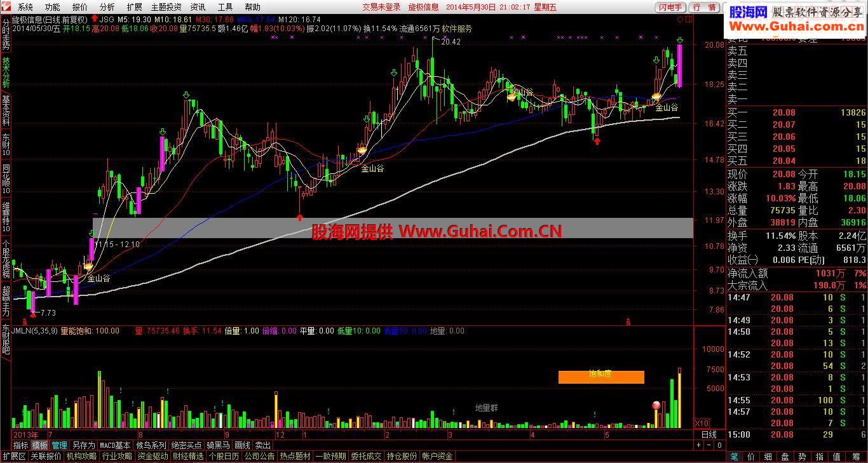Open the 行业攻略 tab
Screen dimensions: 868x463
pos(118,457)
